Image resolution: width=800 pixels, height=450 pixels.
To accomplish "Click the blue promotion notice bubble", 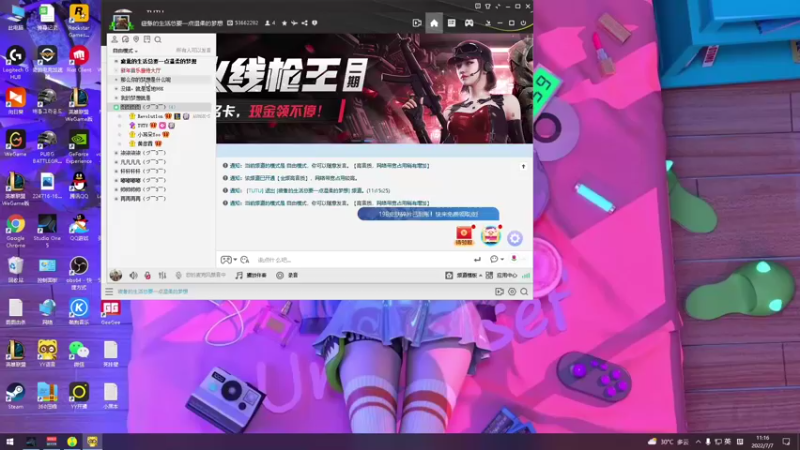I will coord(428,214).
